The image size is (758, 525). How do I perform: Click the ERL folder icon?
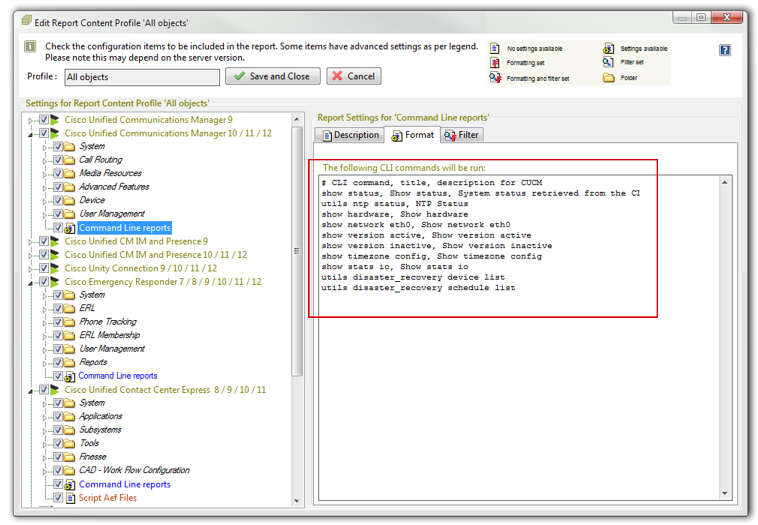[x=70, y=308]
